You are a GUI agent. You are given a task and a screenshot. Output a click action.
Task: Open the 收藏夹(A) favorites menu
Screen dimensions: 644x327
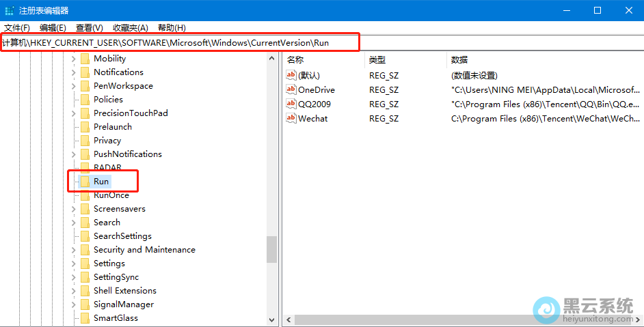point(131,27)
